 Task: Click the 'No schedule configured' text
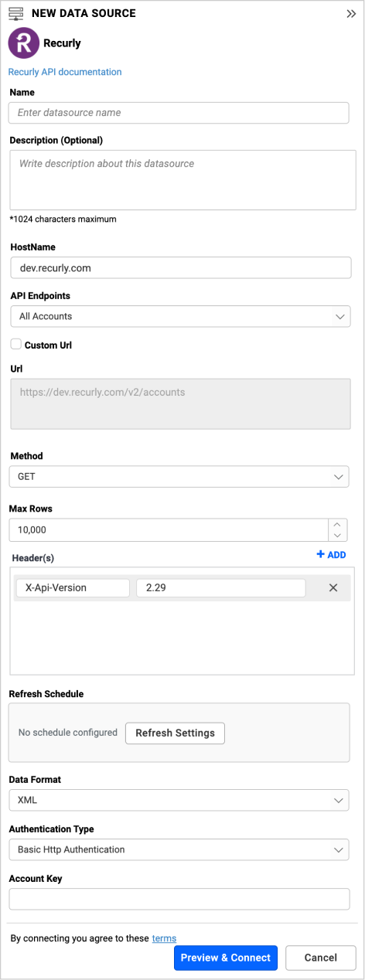tap(68, 733)
